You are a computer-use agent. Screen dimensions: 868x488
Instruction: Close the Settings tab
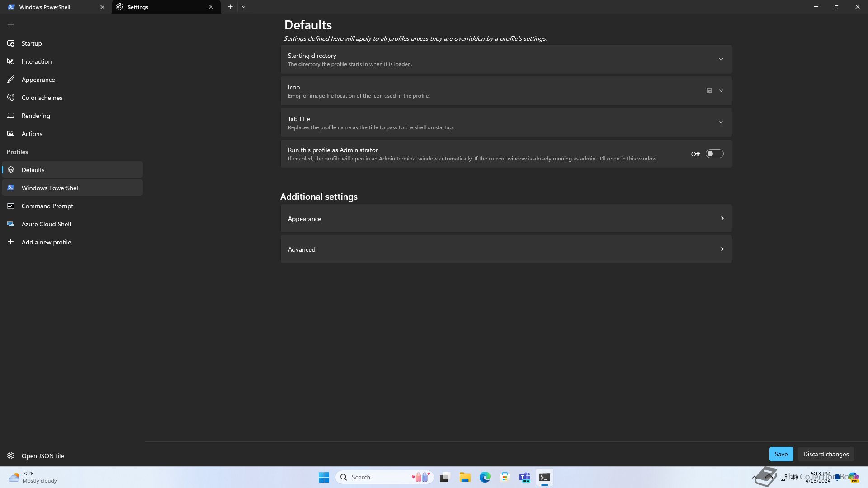click(x=211, y=7)
